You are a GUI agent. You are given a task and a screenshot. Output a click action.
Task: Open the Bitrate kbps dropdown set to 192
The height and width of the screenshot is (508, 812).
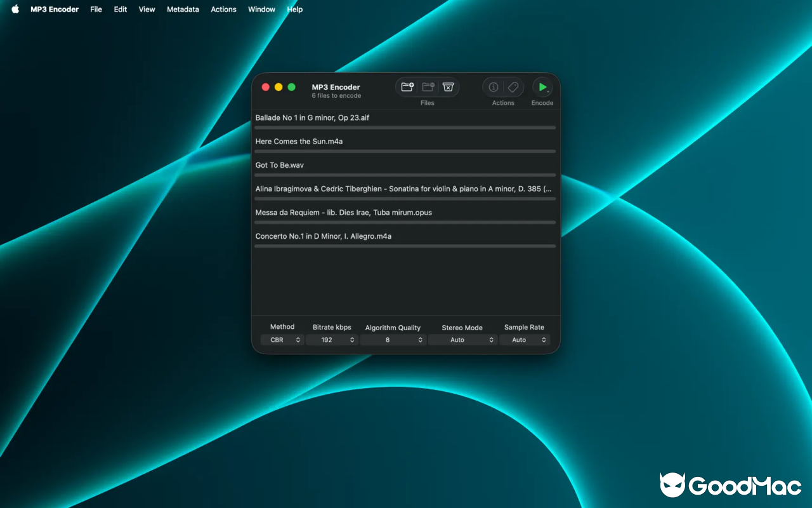(332, 340)
